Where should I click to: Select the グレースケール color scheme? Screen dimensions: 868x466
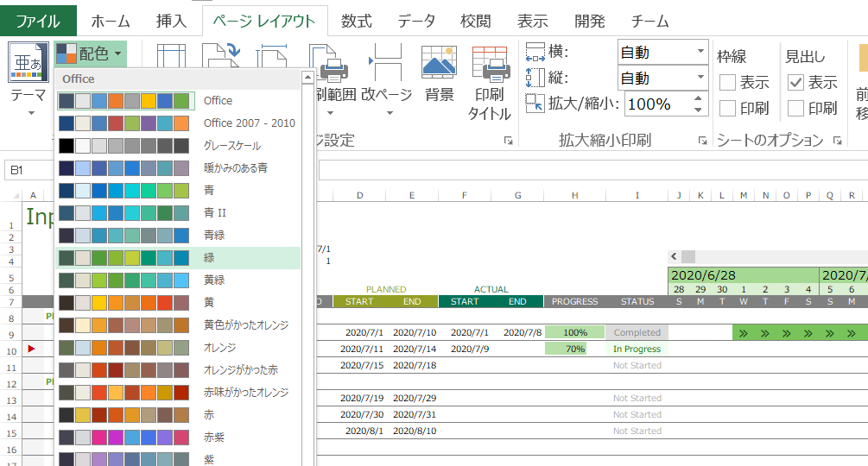coord(178,145)
